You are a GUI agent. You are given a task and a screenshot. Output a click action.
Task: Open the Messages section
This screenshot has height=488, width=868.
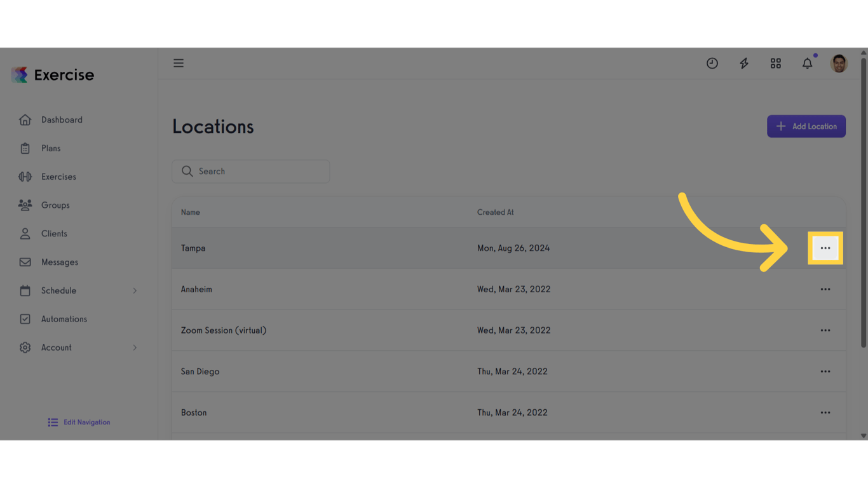59,262
